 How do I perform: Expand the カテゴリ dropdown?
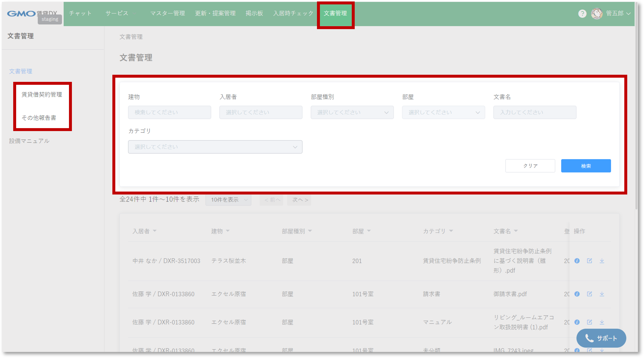tap(215, 147)
